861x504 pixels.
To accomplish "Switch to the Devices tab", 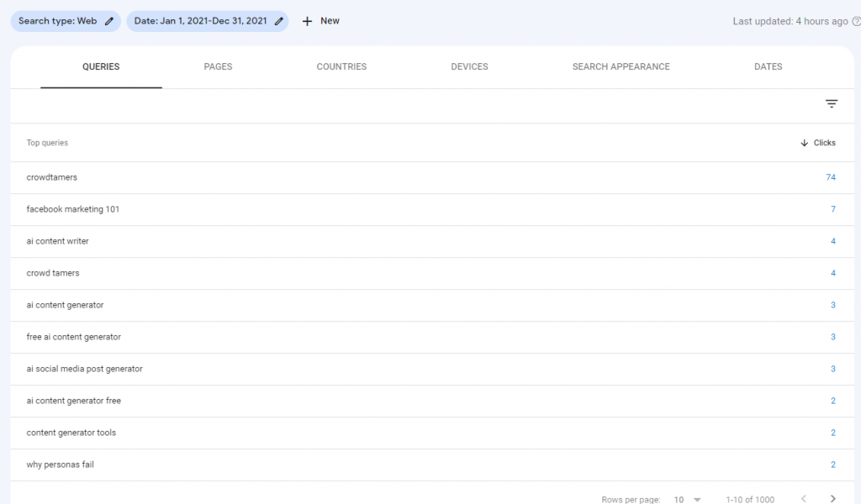I will (x=469, y=67).
